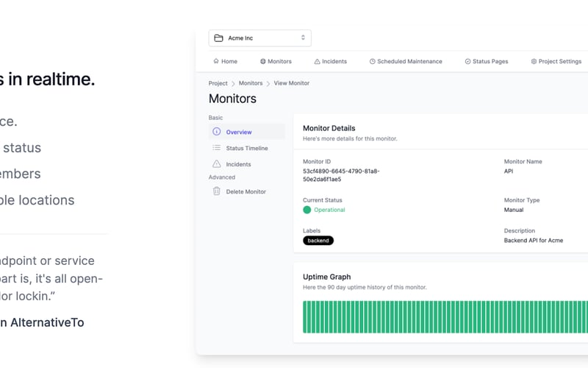
Task: Click the Uptime Graph heading
Action: point(326,277)
